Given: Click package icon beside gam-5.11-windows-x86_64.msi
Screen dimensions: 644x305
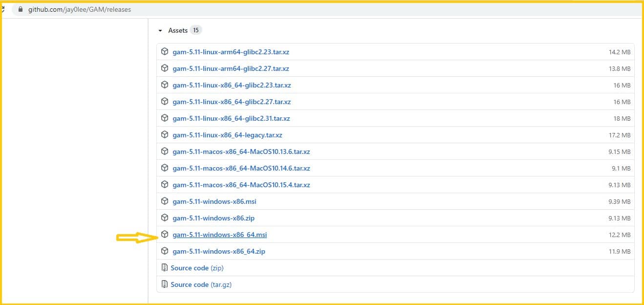Looking at the screenshot, I should tap(165, 235).
